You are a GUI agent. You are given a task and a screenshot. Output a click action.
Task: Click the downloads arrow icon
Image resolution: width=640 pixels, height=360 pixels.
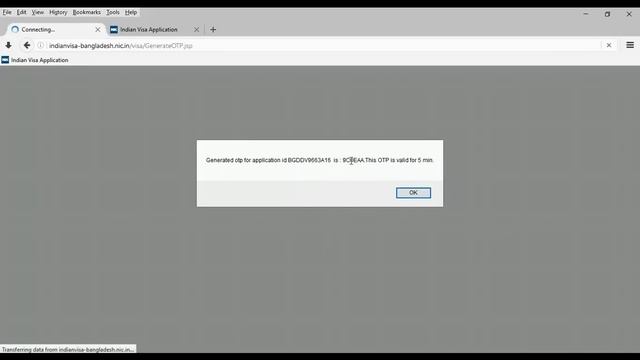point(8,45)
